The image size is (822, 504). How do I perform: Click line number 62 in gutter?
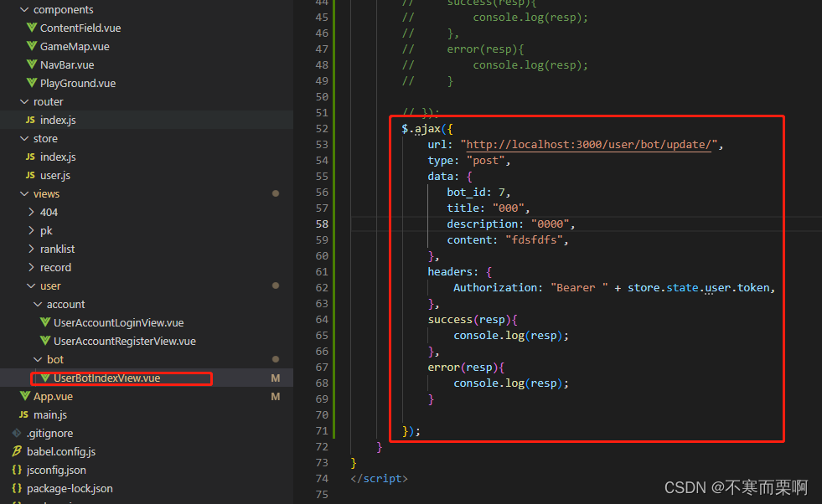click(x=322, y=288)
